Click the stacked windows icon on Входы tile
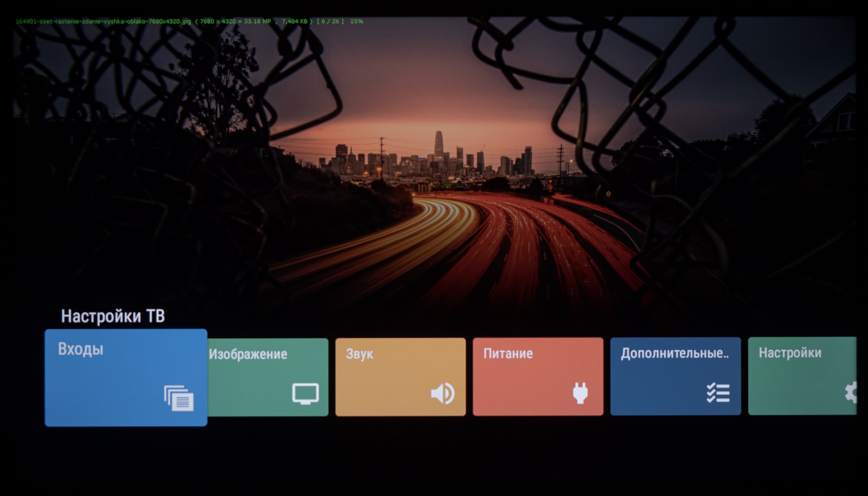The width and height of the screenshot is (868, 496). (179, 398)
